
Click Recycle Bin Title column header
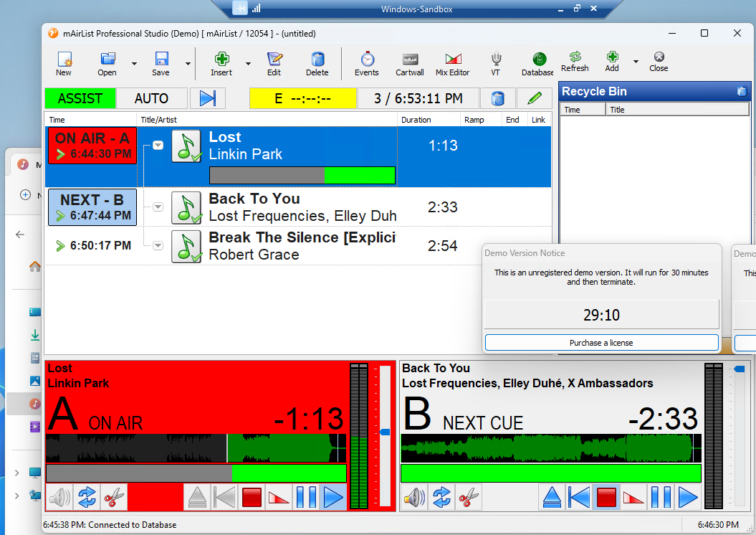tap(677, 110)
